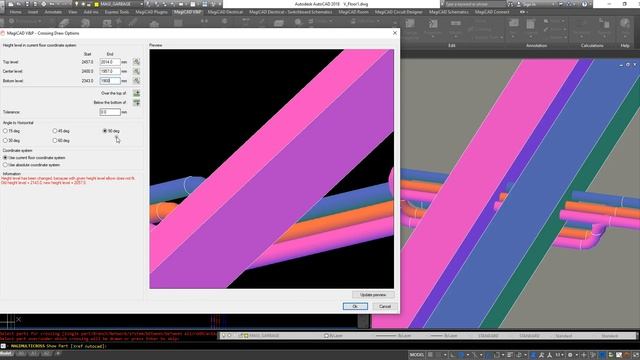Open workspace switching gear in status bar
Image resolution: width=640 pixels, height=360 pixels.
[570, 355]
